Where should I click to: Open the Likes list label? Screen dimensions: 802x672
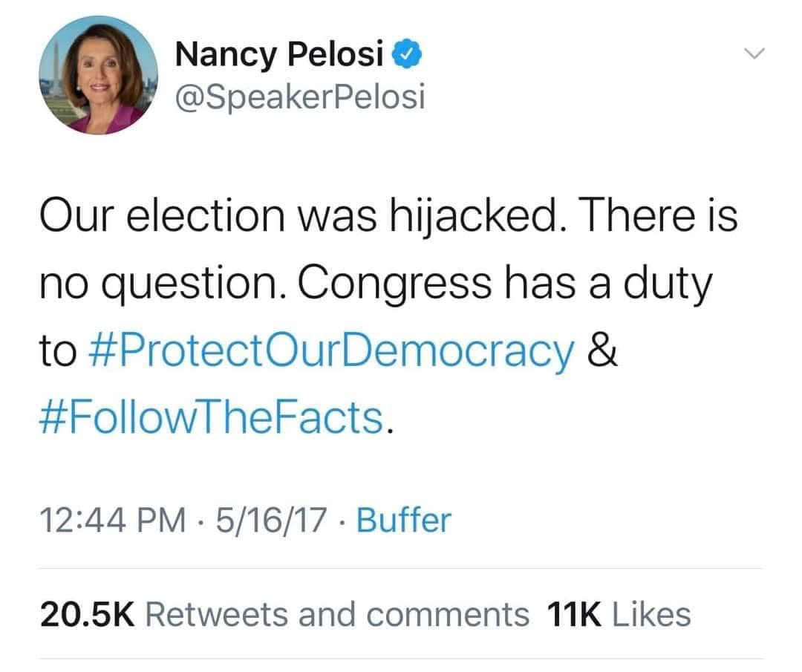coord(649,614)
